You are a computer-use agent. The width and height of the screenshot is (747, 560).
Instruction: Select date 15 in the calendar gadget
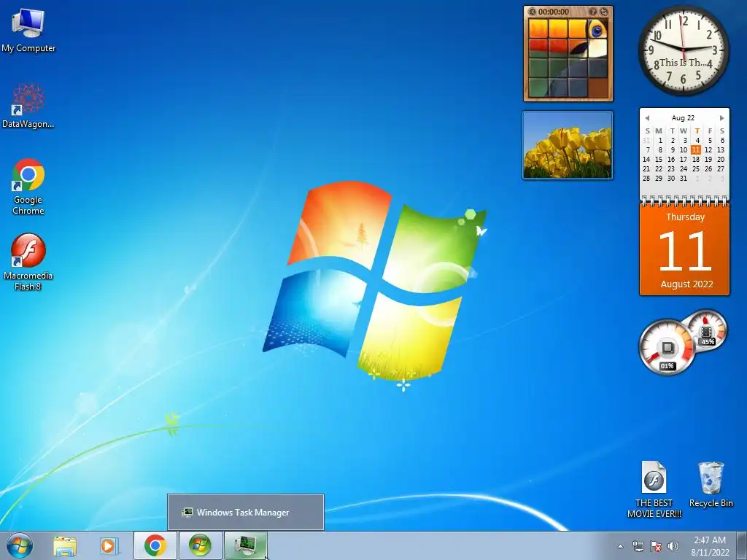[x=659, y=159]
